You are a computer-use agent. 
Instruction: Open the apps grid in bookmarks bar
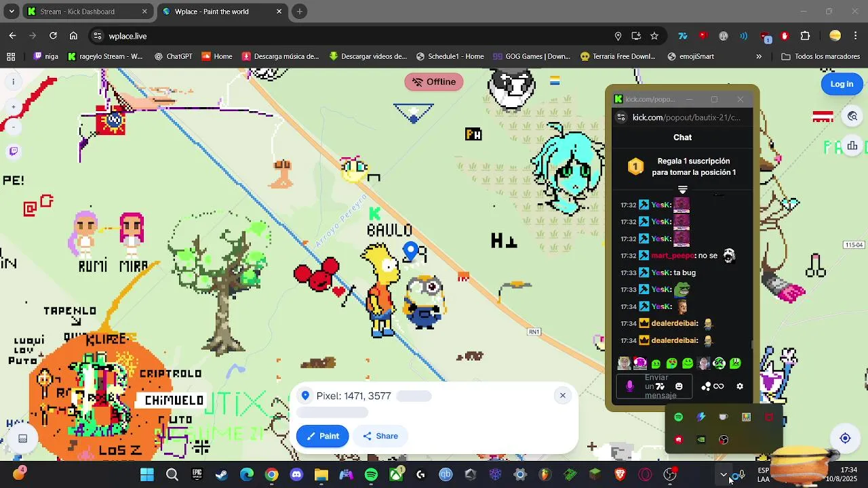(11, 57)
